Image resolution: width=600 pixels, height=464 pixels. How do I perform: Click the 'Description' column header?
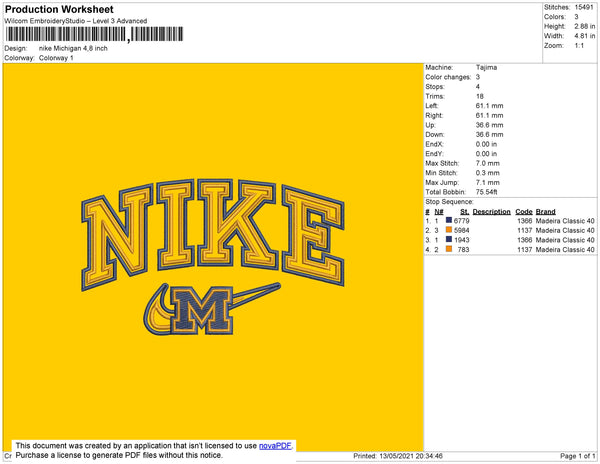pyautogui.click(x=491, y=212)
